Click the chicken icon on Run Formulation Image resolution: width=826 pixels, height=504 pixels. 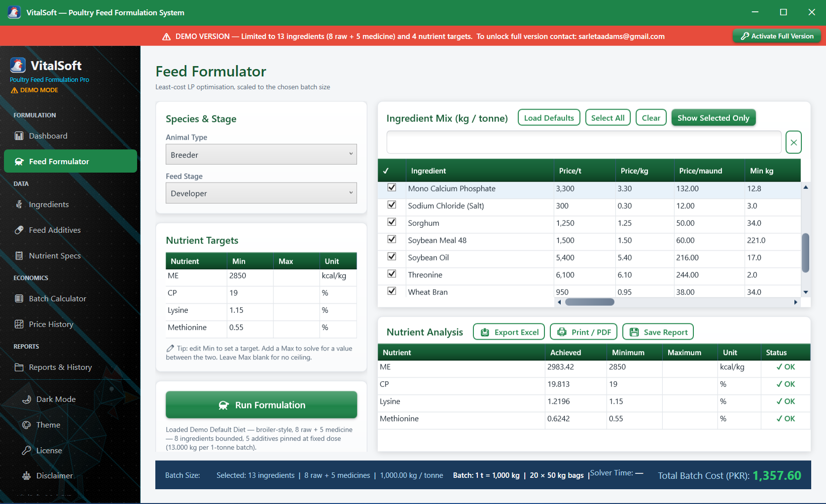(223, 405)
